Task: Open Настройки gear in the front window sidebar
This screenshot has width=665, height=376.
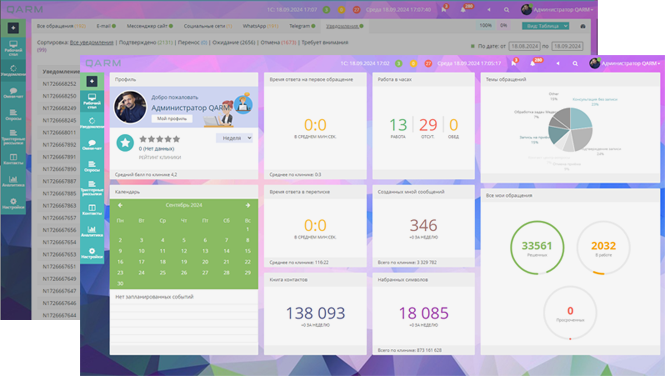Action: point(92,253)
